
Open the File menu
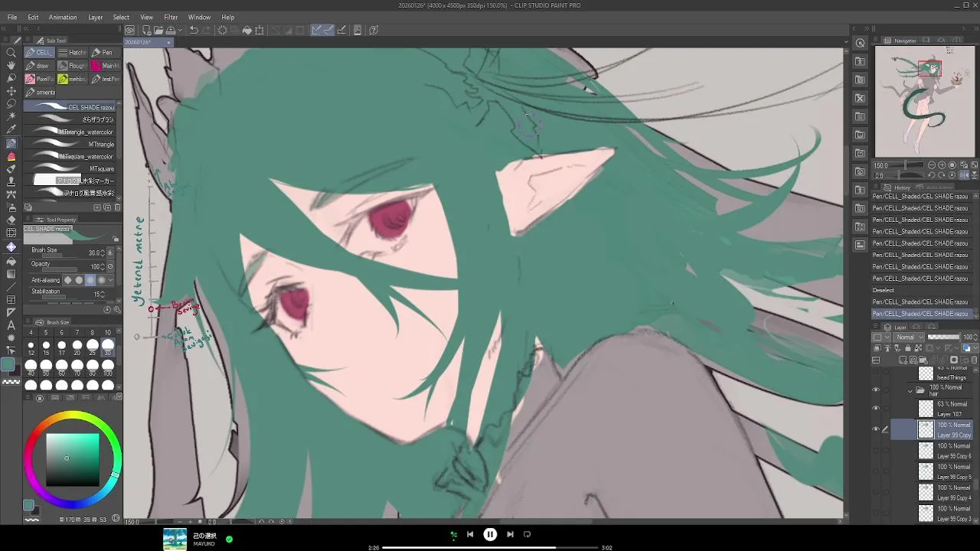point(12,17)
